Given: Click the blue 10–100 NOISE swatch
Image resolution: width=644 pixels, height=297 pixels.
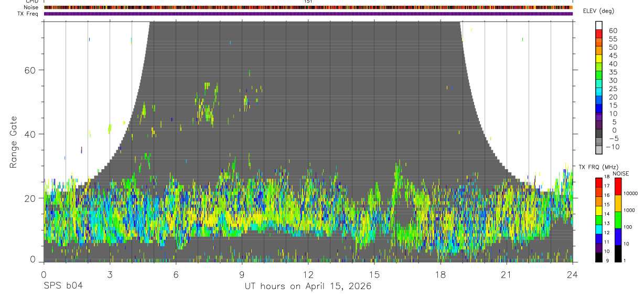Looking at the screenshot, I should tap(618, 237).
